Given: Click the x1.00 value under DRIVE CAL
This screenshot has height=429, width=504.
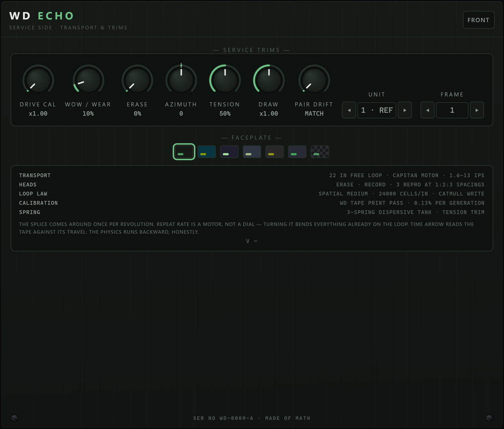Looking at the screenshot, I should (x=38, y=114).
